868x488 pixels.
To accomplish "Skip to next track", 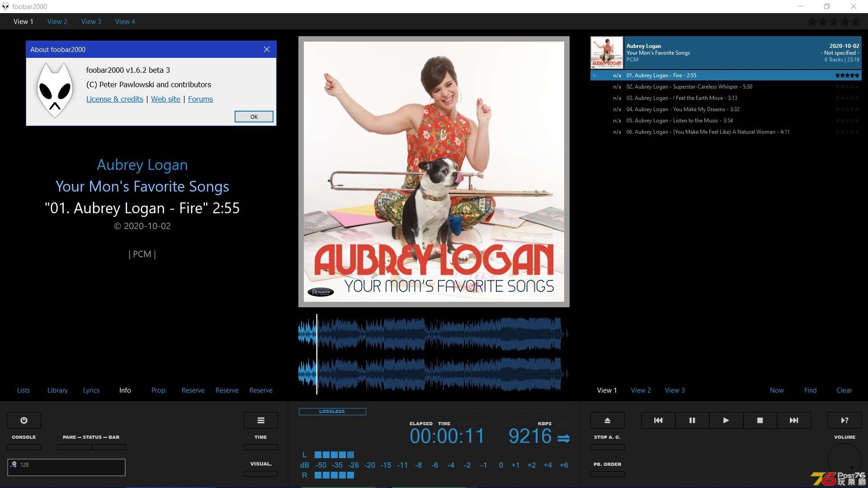I will coord(794,420).
